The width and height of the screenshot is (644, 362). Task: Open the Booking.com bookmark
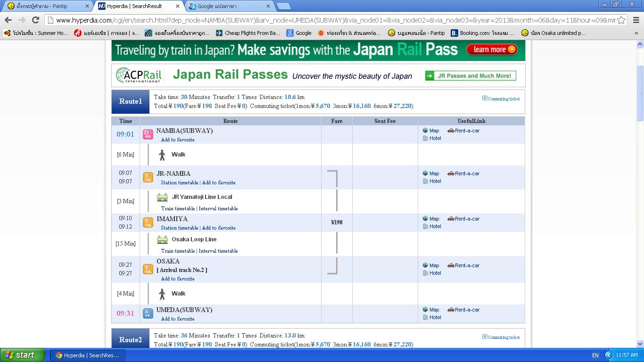(483, 33)
